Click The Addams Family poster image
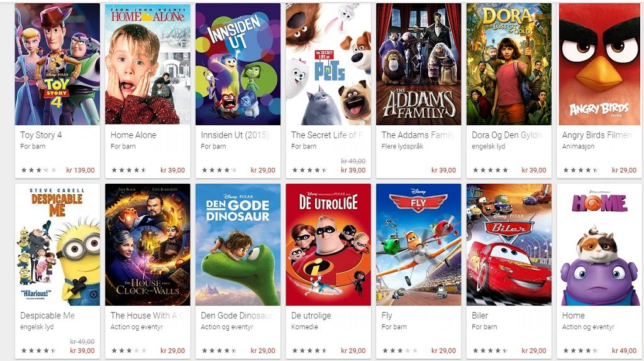 [x=418, y=64]
